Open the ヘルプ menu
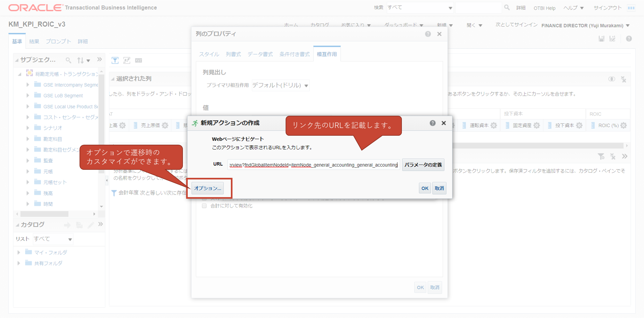Viewport: 644px width, 319px height. [x=573, y=8]
